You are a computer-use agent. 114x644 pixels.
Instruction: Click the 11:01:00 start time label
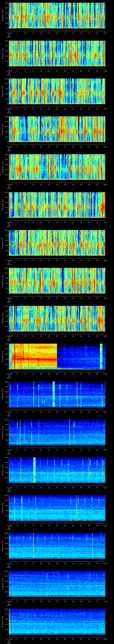coord(9,33)
